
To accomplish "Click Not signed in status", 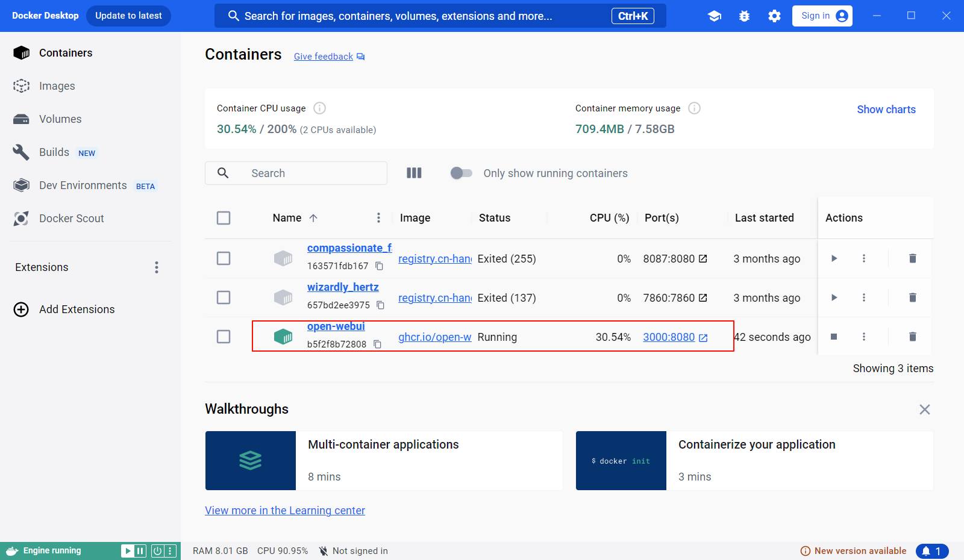I will 353,551.
